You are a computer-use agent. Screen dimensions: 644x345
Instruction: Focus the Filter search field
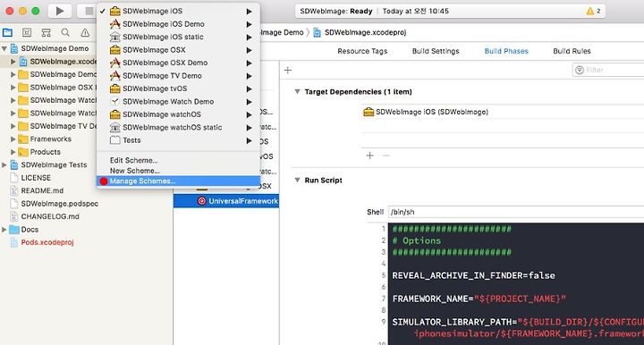coord(608,70)
